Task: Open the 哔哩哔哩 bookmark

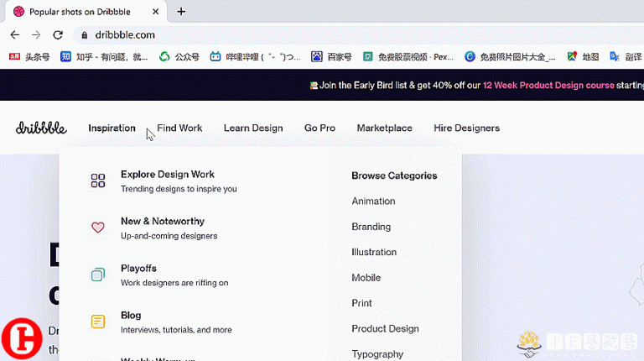Action: pyautogui.click(x=255, y=57)
